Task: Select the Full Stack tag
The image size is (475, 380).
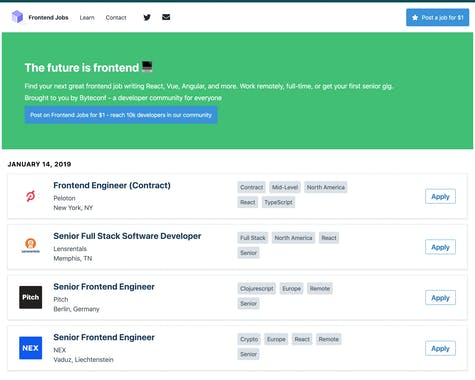Action: click(253, 238)
